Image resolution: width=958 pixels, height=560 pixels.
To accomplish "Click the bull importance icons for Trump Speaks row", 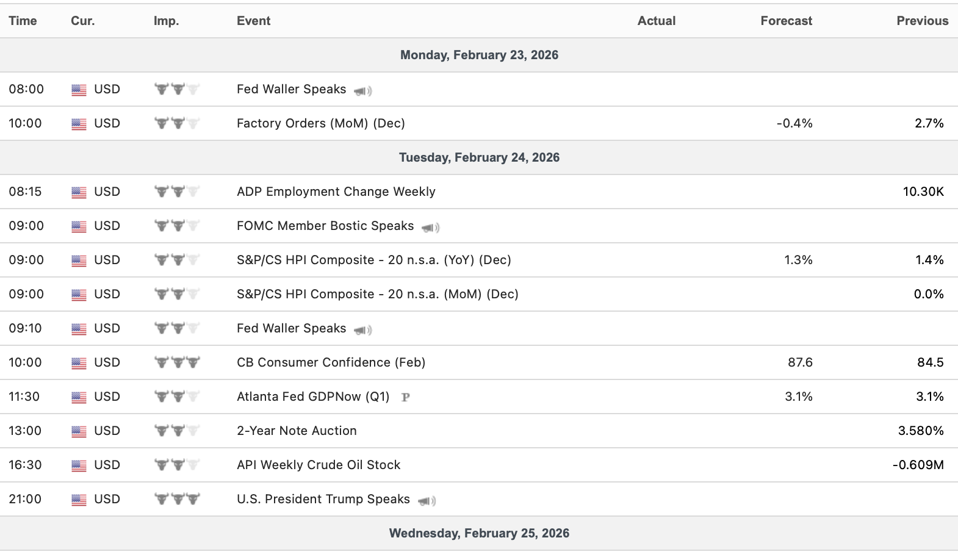I will coord(177,499).
